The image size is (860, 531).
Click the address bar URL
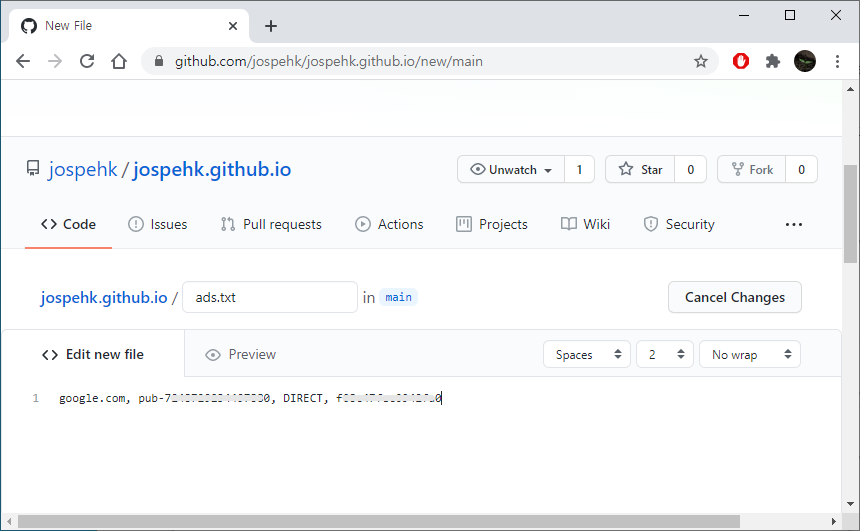tap(329, 61)
